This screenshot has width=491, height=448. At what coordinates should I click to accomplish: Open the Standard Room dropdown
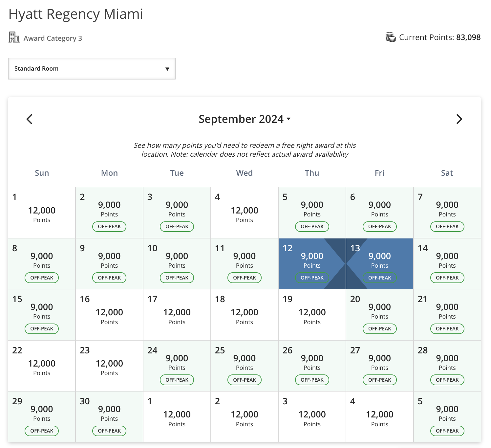pyautogui.click(x=92, y=69)
